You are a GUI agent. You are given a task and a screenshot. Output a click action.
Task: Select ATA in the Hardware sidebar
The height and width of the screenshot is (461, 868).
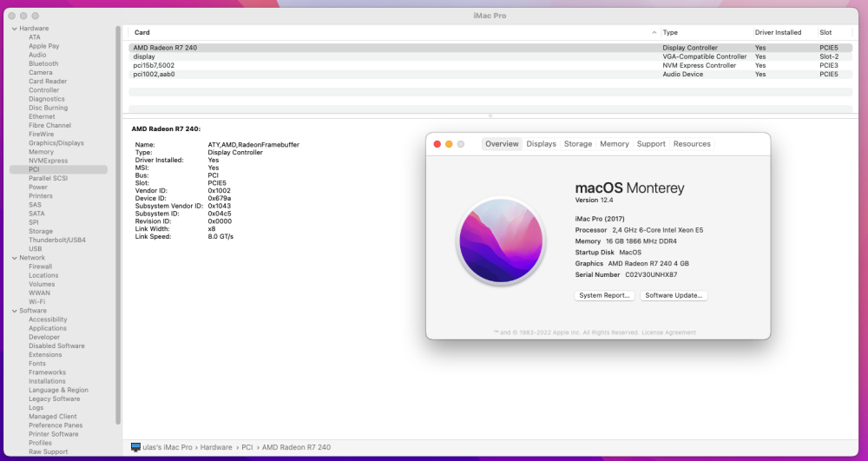35,37
